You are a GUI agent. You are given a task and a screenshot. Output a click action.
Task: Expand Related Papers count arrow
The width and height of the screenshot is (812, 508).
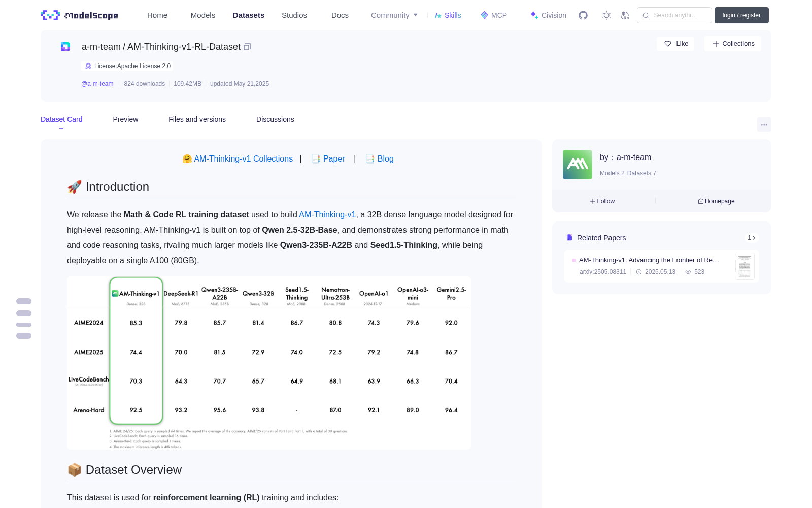click(x=752, y=238)
